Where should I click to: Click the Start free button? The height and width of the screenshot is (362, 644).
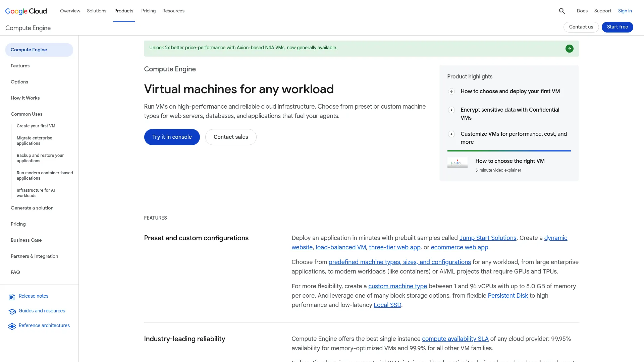[617, 27]
